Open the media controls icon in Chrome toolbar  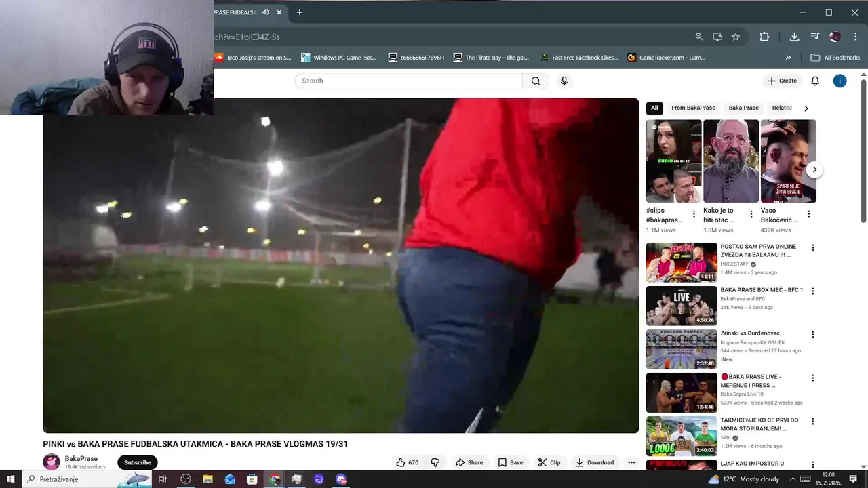click(815, 37)
